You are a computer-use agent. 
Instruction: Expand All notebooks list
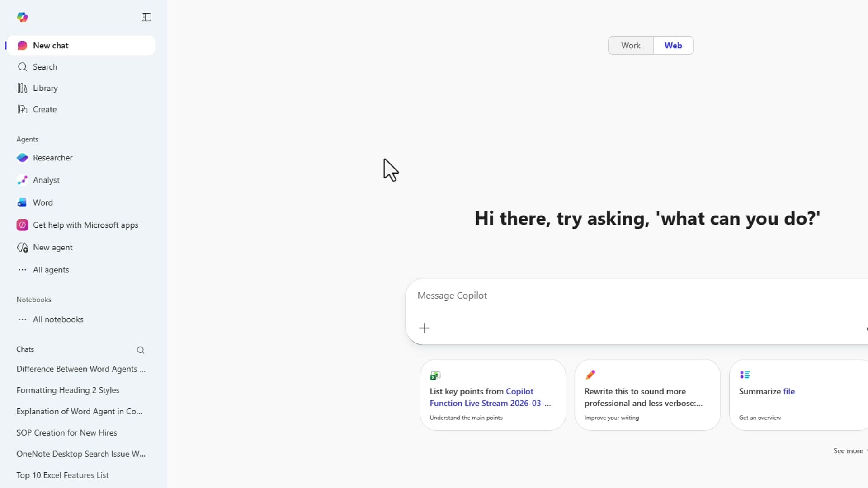(x=58, y=319)
